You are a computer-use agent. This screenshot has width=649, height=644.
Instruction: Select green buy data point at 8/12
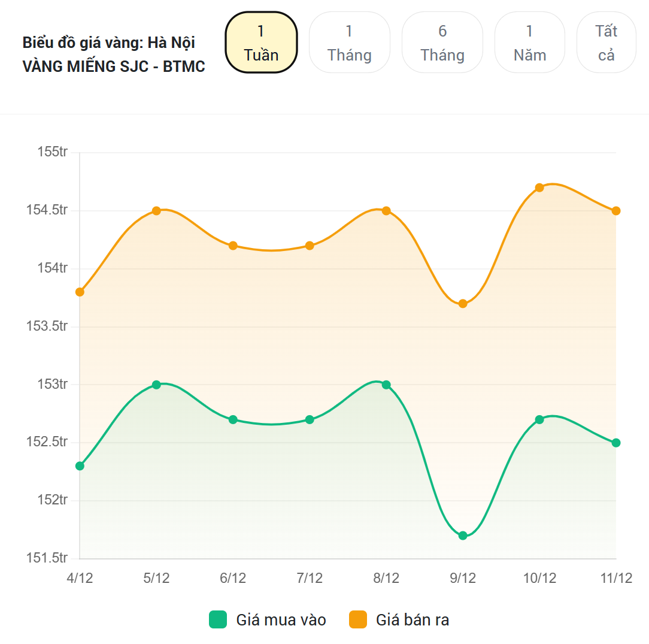click(x=386, y=385)
